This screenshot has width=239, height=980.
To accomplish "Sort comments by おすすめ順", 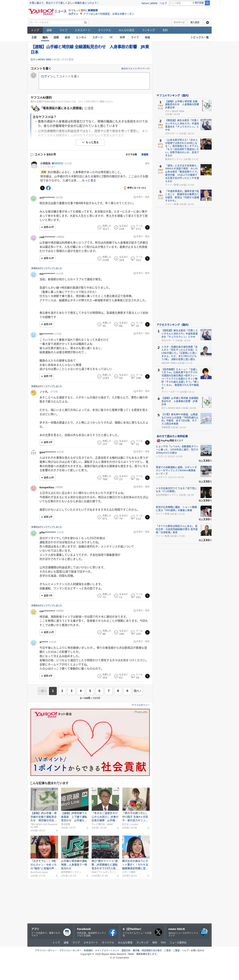I will [131, 154].
